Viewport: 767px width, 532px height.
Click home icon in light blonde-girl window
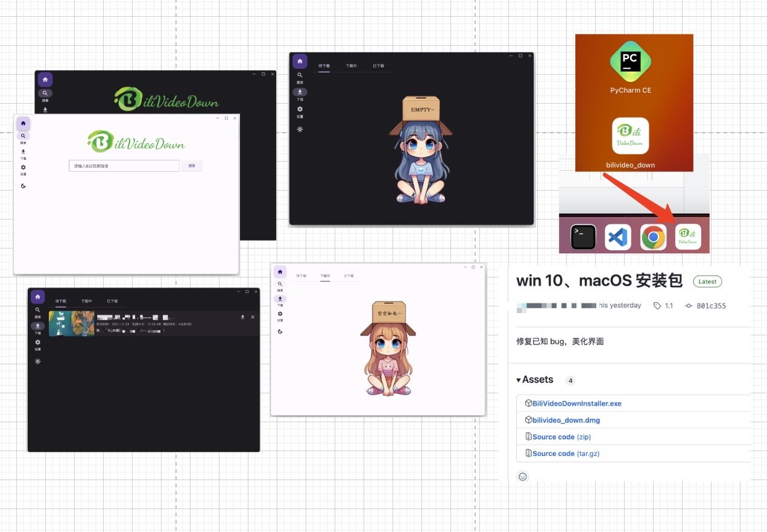[280, 271]
